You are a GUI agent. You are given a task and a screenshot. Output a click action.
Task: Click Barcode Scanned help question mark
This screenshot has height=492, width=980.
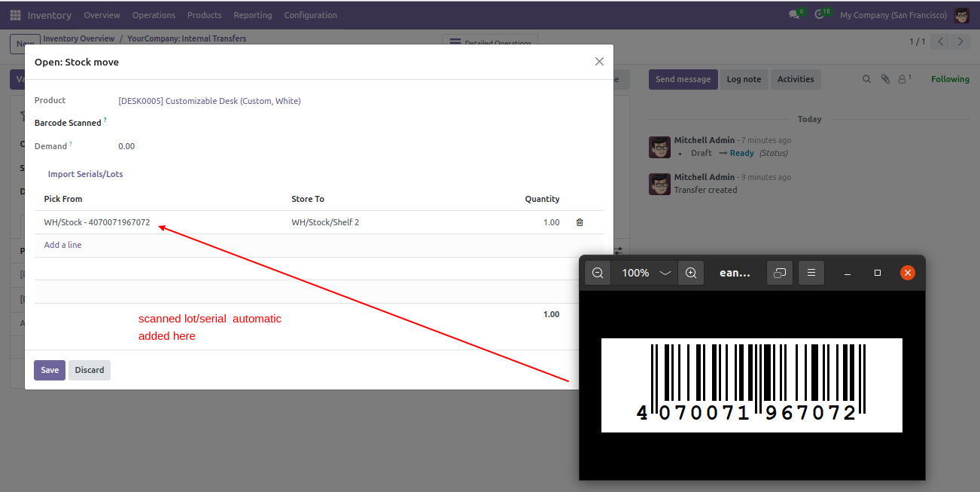(105, 120)
